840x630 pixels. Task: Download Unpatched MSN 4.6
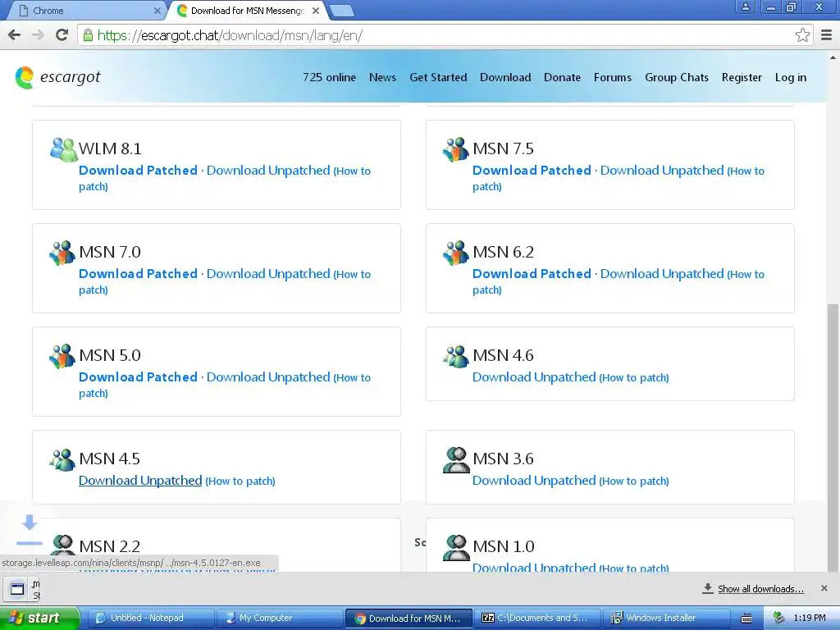pyautogui.click(x=534, y=377)
